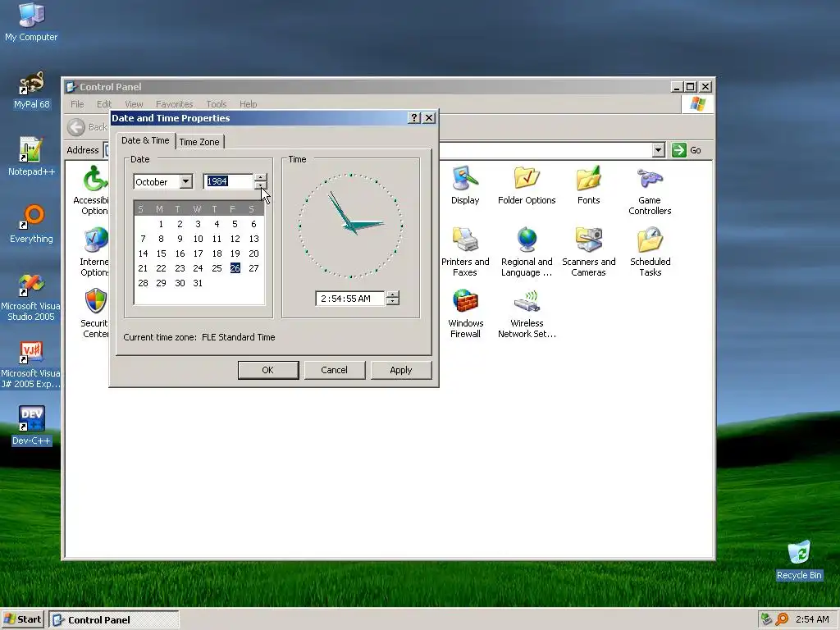Open the File menu in Control Panel

tap(77, 104)
